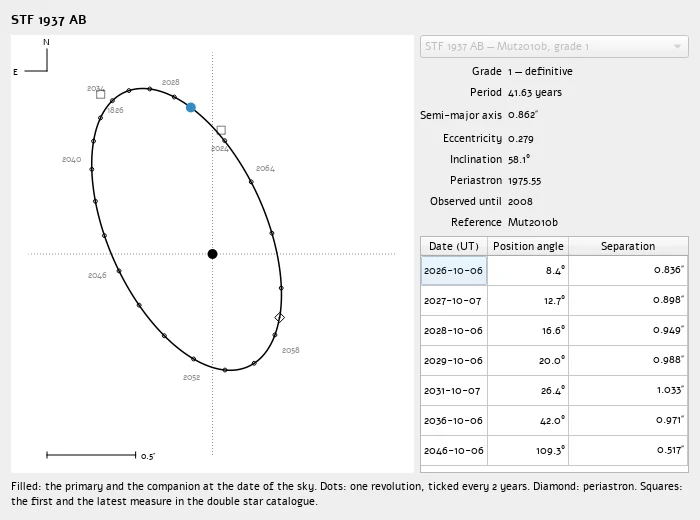Click the STF 1937 AB title heading
The height and width of the screenshot is (520, 700).
pyautogui.click(x=49, y=20)
